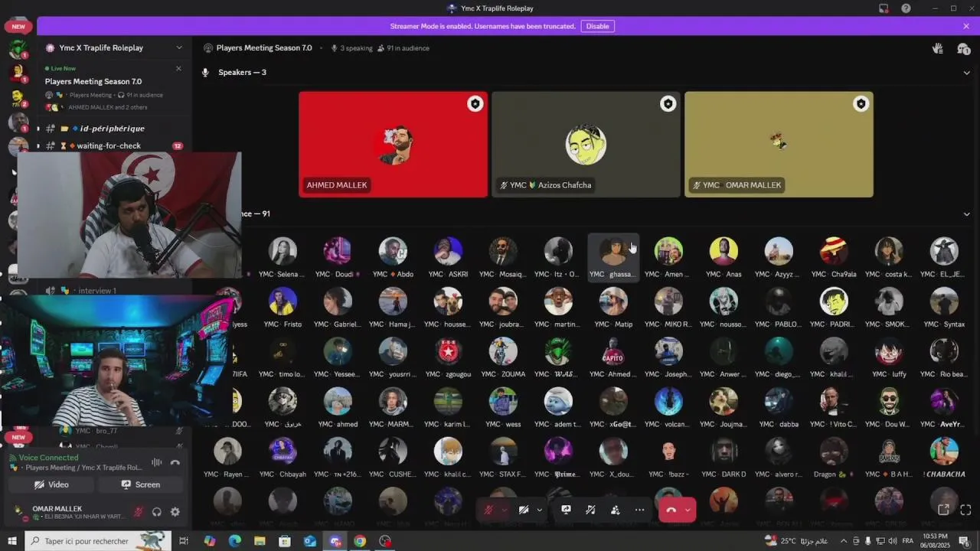Open the id-périphérique channel
This screenshot has height=551, width=980.
coord(112,129)
